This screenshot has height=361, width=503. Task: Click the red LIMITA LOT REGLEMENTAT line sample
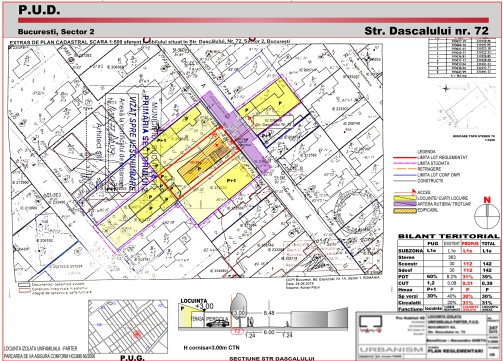coord(405,157)
